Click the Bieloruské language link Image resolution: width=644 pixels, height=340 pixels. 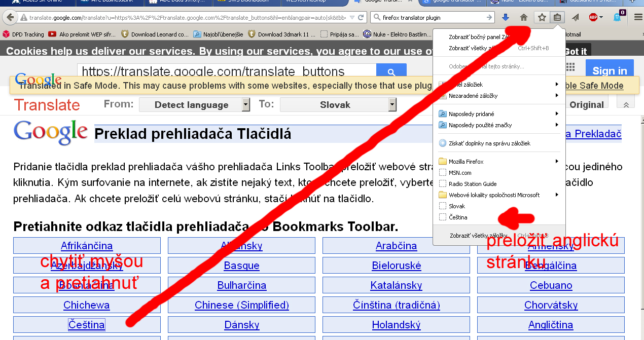pyautogui.click(x=397, y=266)
